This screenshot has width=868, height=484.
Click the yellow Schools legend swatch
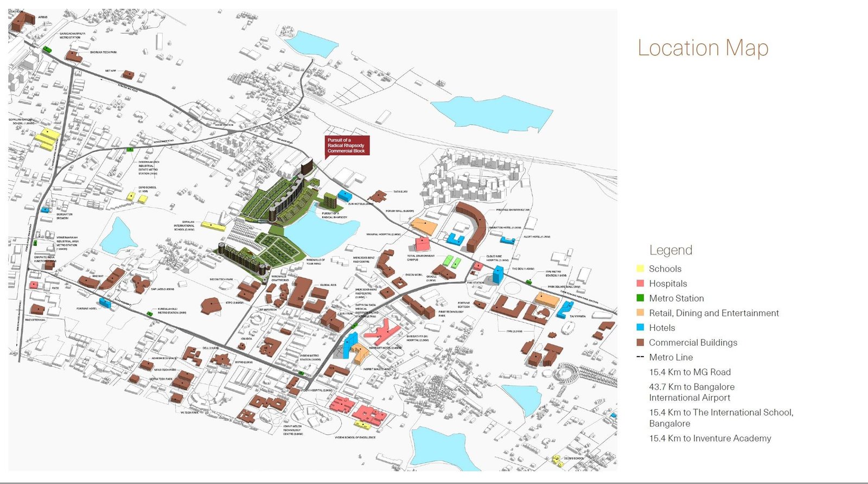640,269
